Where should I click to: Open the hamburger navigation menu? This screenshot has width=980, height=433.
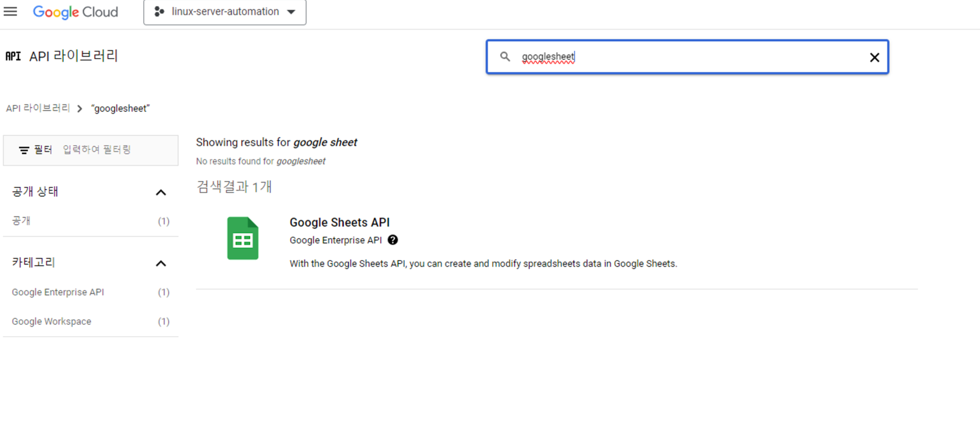[x=10, y=11]
